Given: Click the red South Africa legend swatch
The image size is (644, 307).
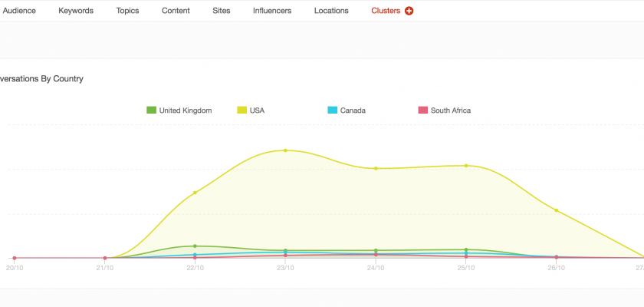Looking at the screenshot, I should pos(422,111).
